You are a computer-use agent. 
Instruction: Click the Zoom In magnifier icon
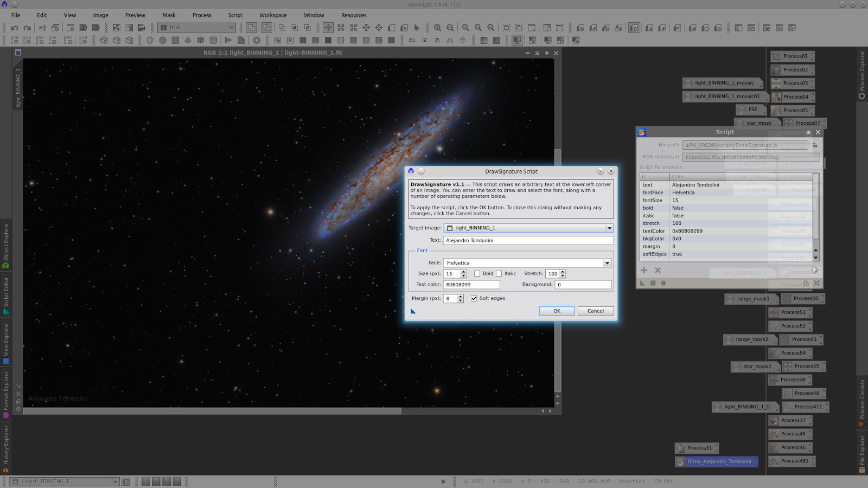pos(437,28)
